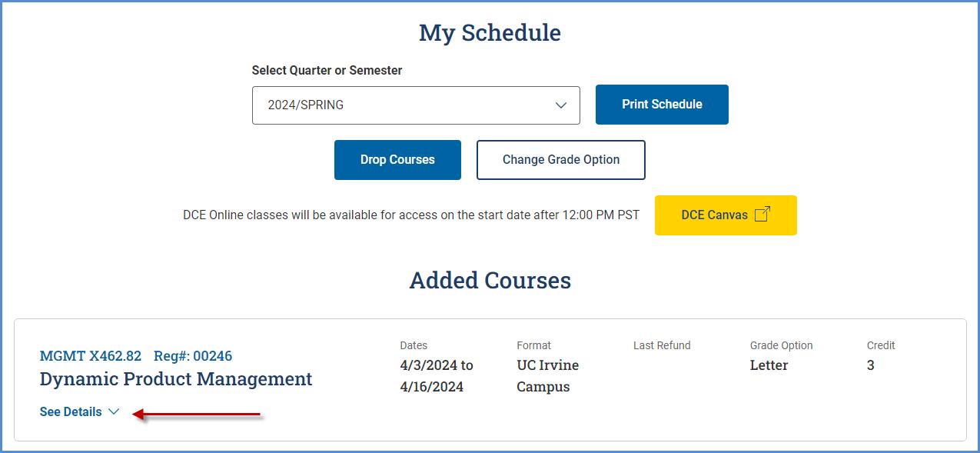This screenshot has width=980, height=453.
Task: Open the MGMT X462.82 course link
Action: (91, 356)
